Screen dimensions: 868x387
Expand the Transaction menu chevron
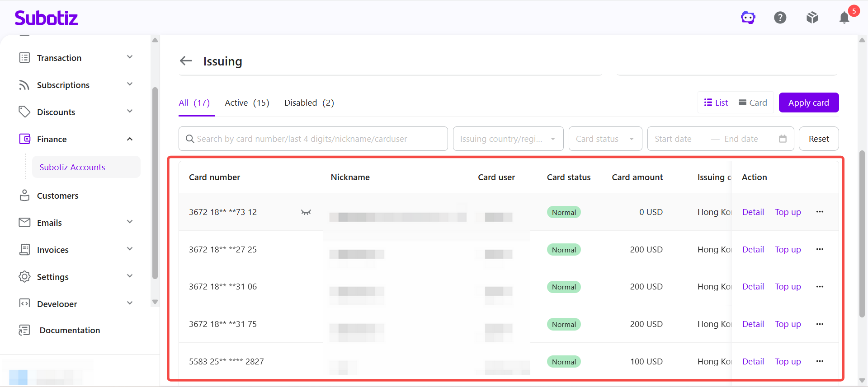click(130, 57)
